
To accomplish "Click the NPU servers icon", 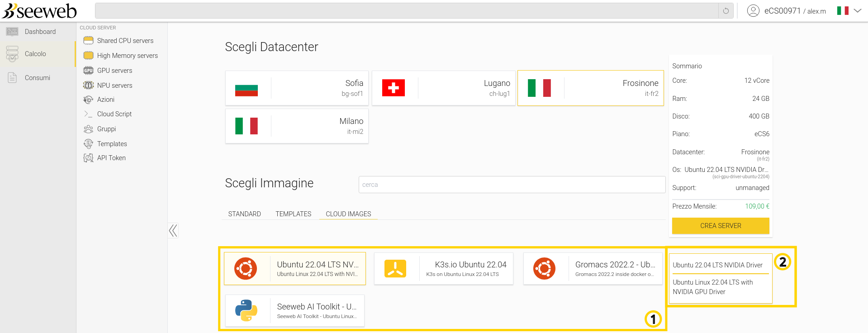I will [x=88, y=86].
